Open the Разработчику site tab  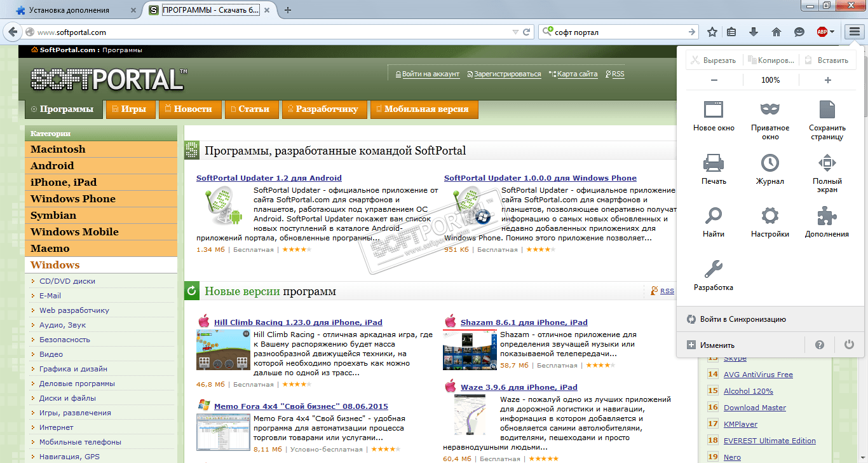coord(323,109)
